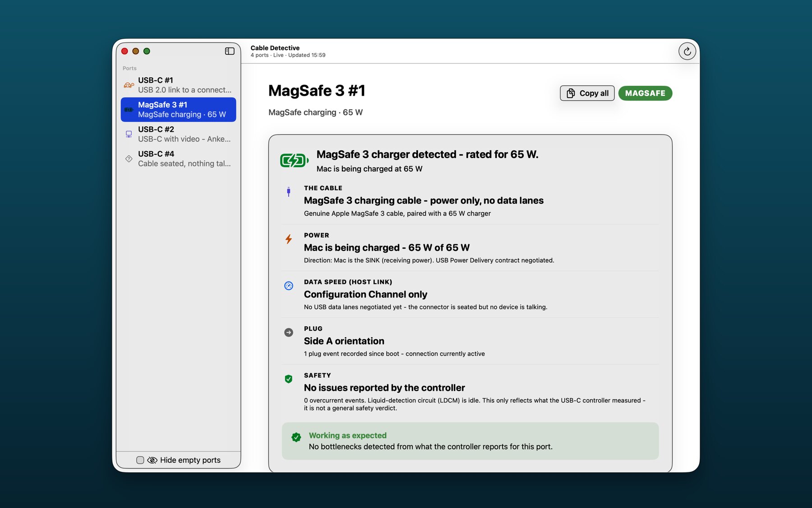Click the blue gauge DATA SPEED icon

[x=289, y=285]
